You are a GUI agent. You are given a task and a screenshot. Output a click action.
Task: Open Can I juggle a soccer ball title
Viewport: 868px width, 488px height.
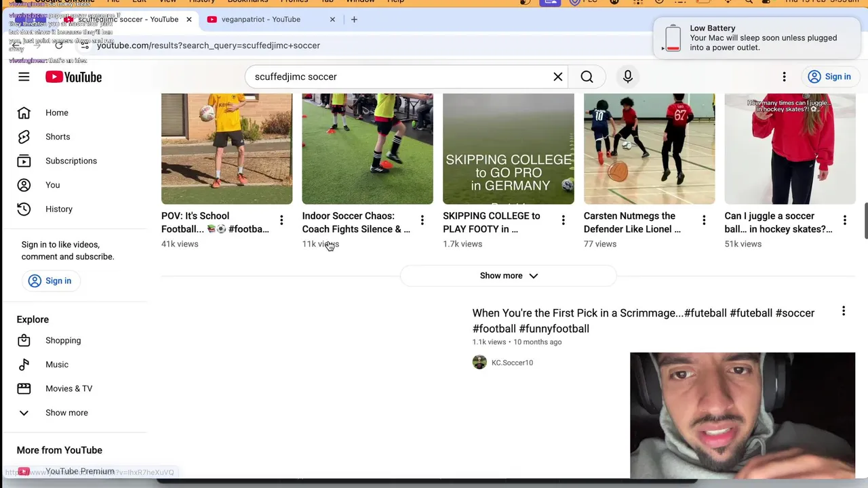click(x=778, y=222)
